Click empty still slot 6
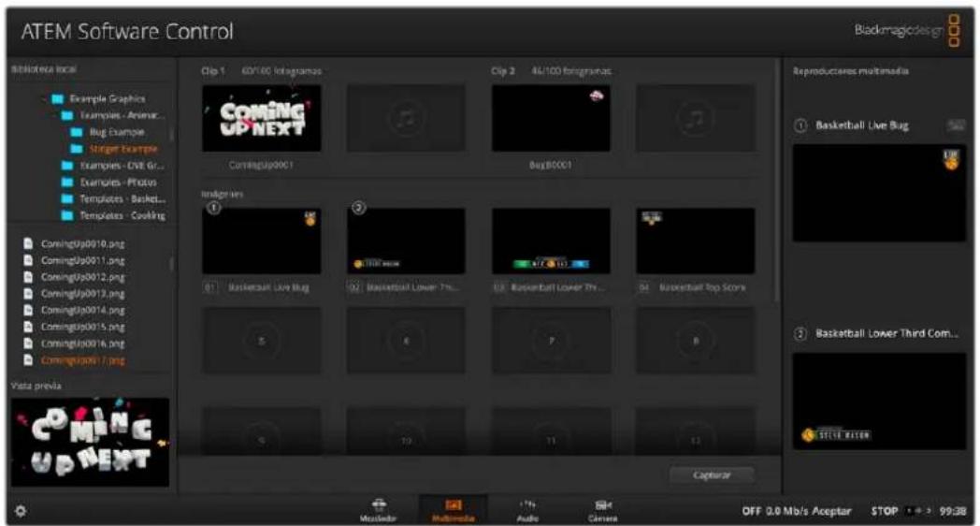980x526 pixels. point(406,341)
